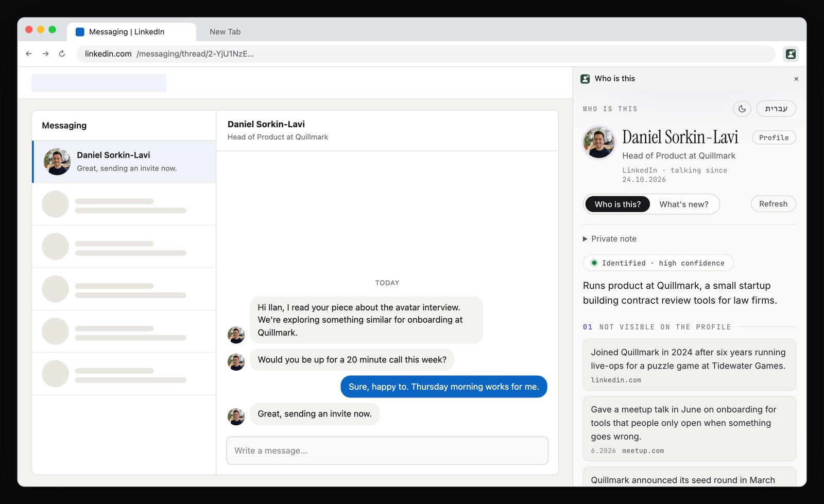Click the Identified high confidence badge
The height and width of the screenshot is (504, 824).
(x=658, y=263)
